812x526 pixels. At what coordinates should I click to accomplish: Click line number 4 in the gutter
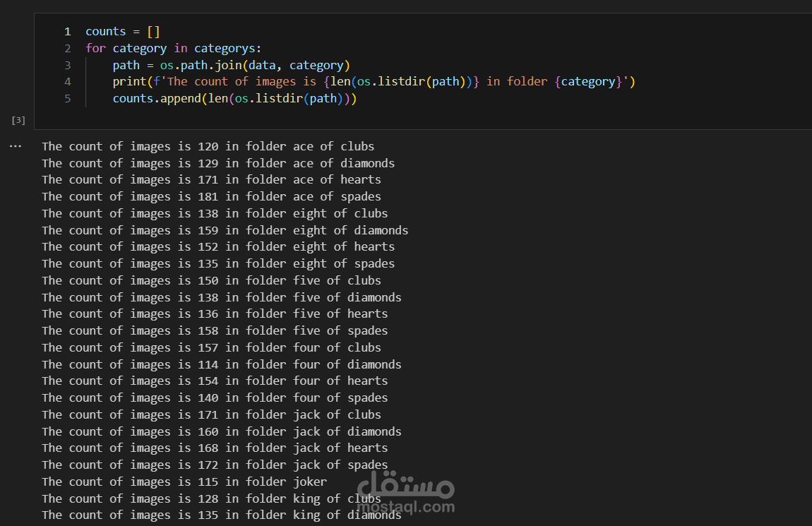[67, 82]
